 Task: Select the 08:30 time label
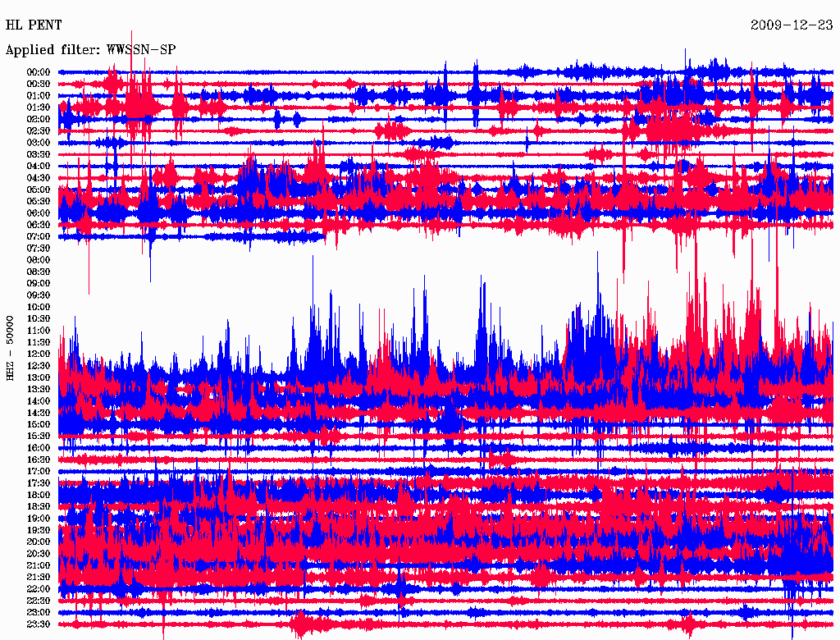39,272
